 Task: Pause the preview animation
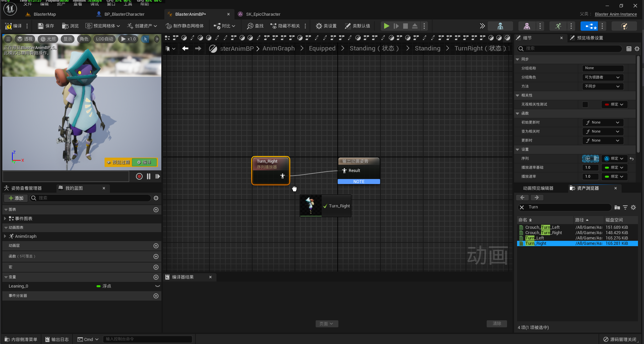coord(149,176)
